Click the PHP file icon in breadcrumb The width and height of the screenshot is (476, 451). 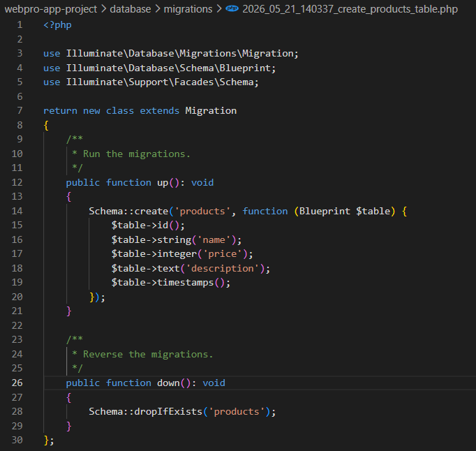tap(232, 9)
